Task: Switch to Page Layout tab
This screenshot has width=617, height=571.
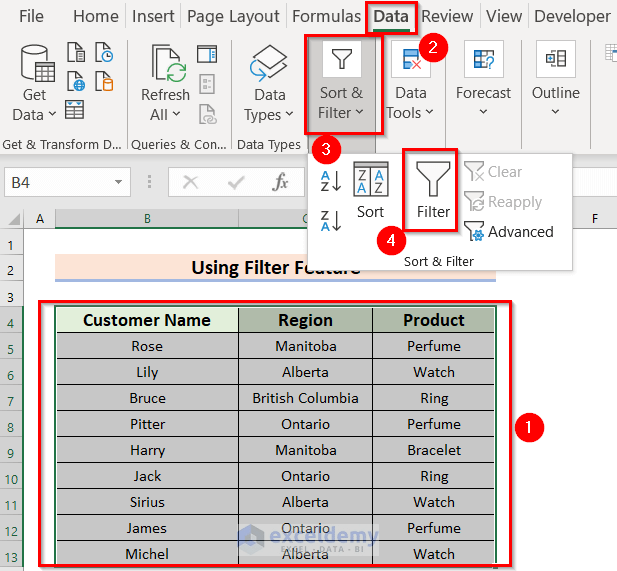Action: click(x=233, y=17)
